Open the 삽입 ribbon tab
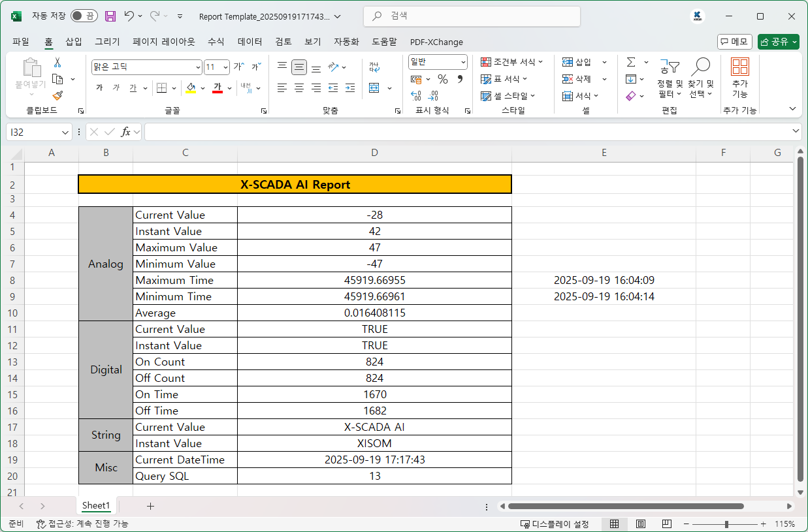Image resolution: width=808 pixels, height=532 pixels. point(74,42)
